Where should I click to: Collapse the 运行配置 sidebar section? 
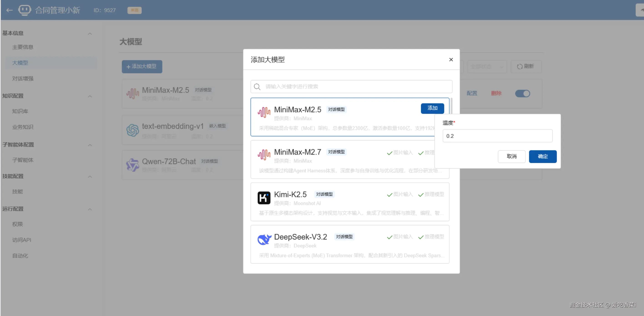(90, 209)
